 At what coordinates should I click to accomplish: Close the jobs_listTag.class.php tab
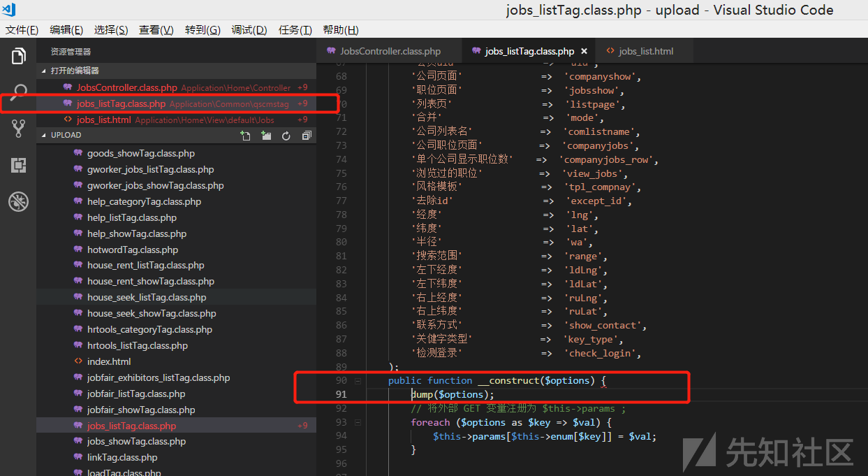pyautogui.click(x=584, y=51)
